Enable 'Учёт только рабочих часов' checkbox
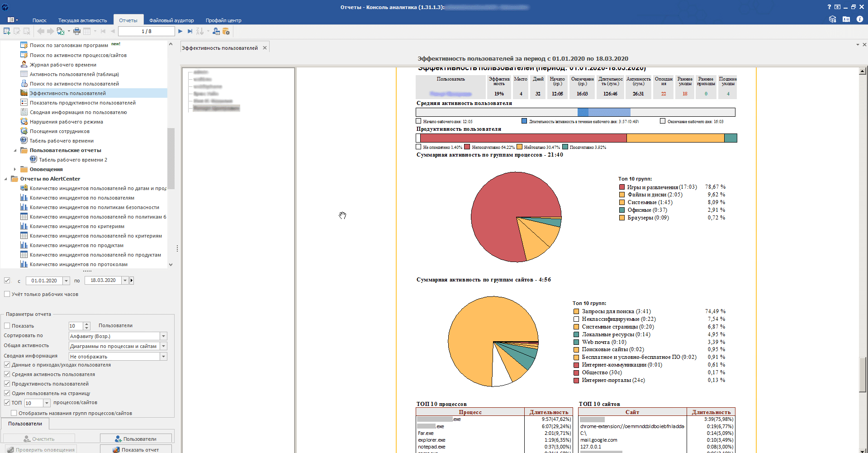 tap(7, 294)
